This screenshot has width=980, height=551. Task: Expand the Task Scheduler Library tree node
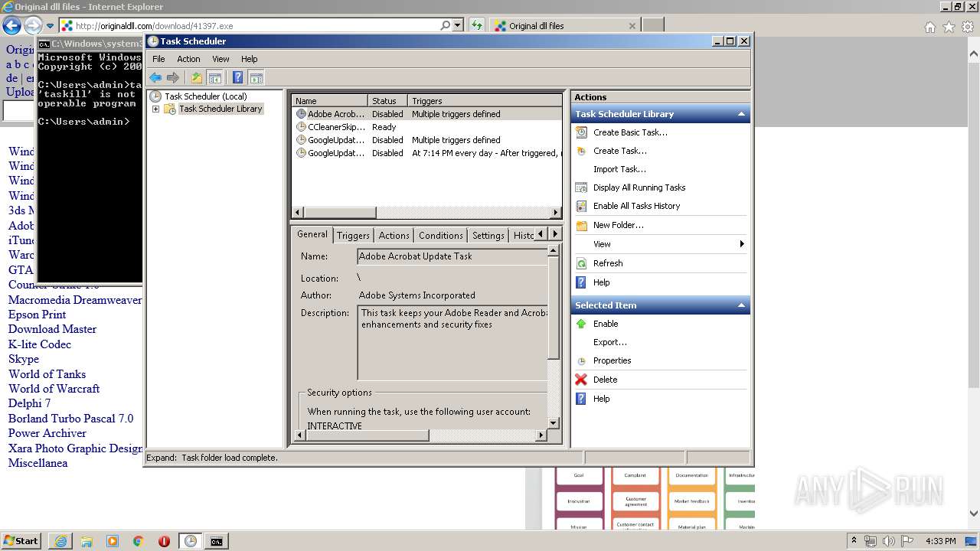tap(155, 109)
